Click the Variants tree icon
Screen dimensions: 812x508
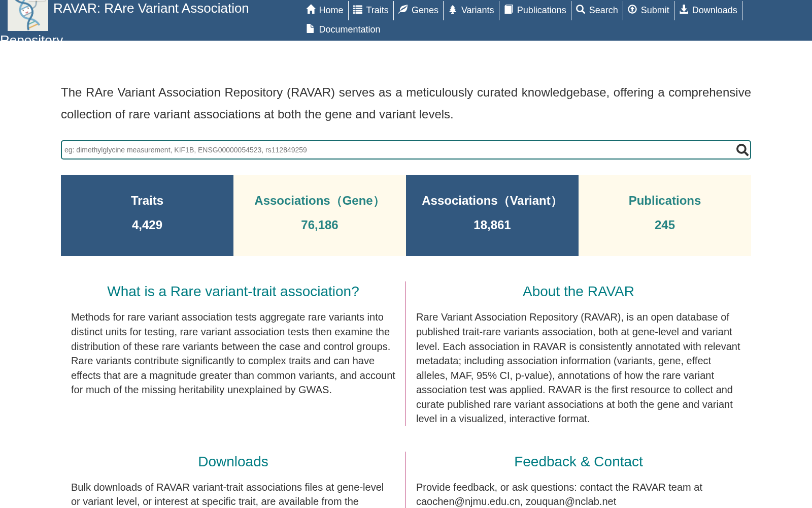pyautogui.click(x=453, y=10)
